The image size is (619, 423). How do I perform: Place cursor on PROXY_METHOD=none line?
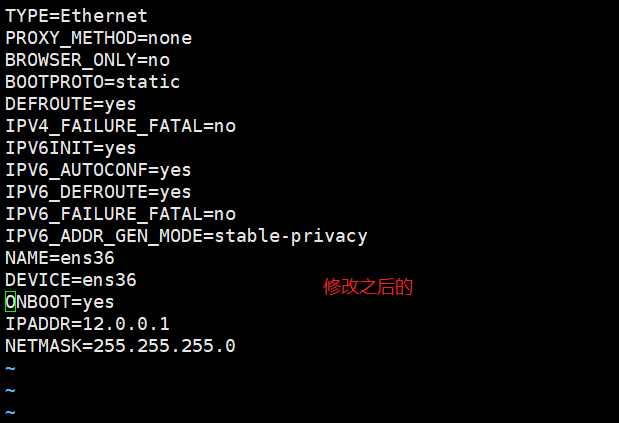98,38
